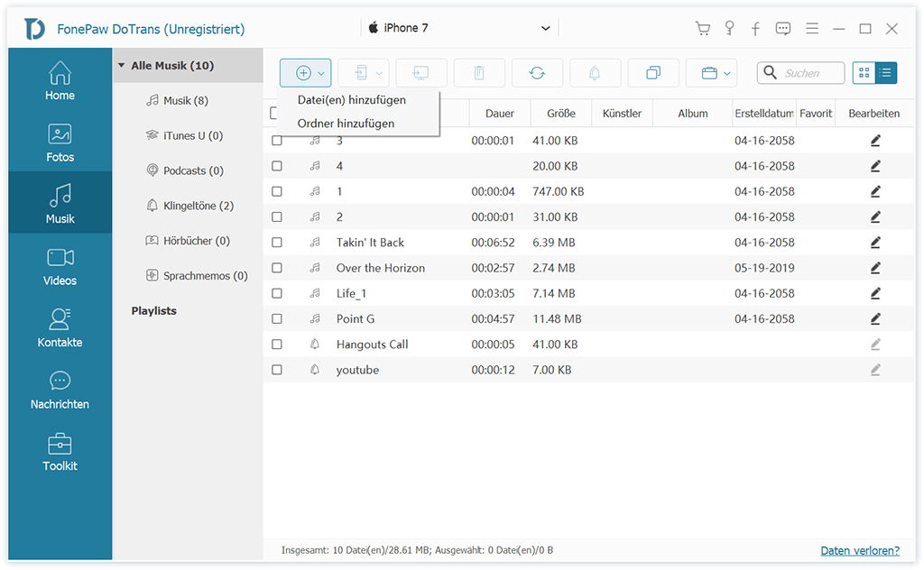Sort by the Dauer column header
Screen dimensions: 924x570
500,113
